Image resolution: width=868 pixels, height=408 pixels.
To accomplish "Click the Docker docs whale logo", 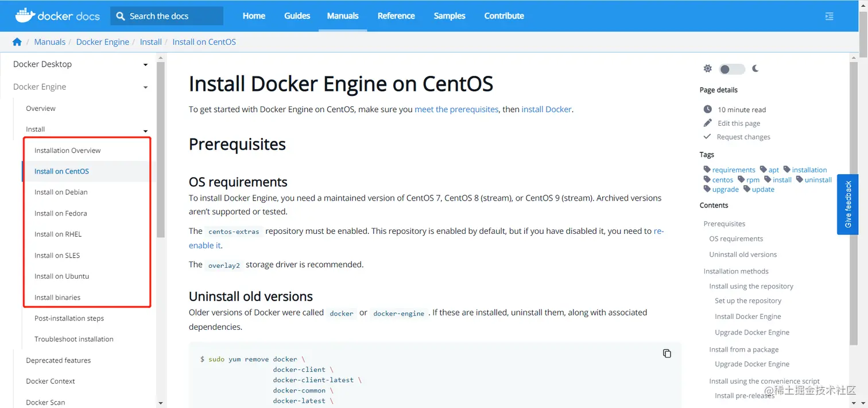I will (x=25, y=16).
